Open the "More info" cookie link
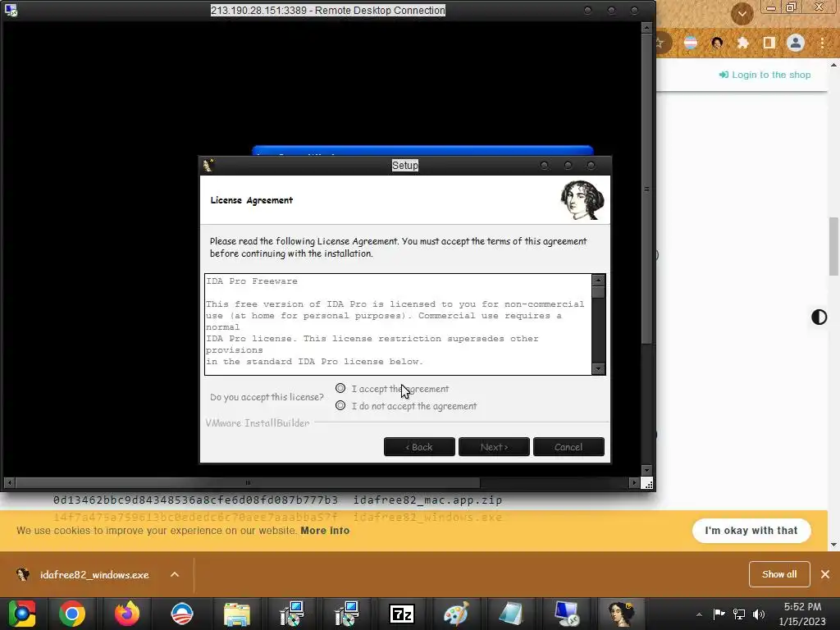This screenshot has height=630, width=840. click(x=325, y=531)
